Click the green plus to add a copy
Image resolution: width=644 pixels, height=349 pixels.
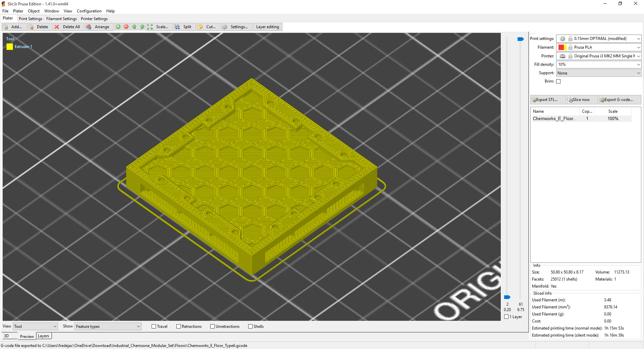tap(118, 27)
